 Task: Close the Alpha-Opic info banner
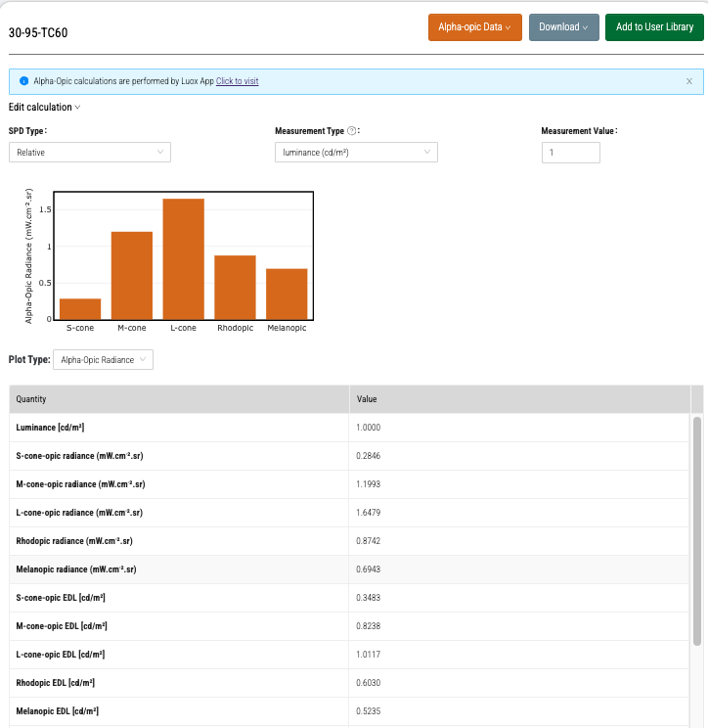(689, 81)
